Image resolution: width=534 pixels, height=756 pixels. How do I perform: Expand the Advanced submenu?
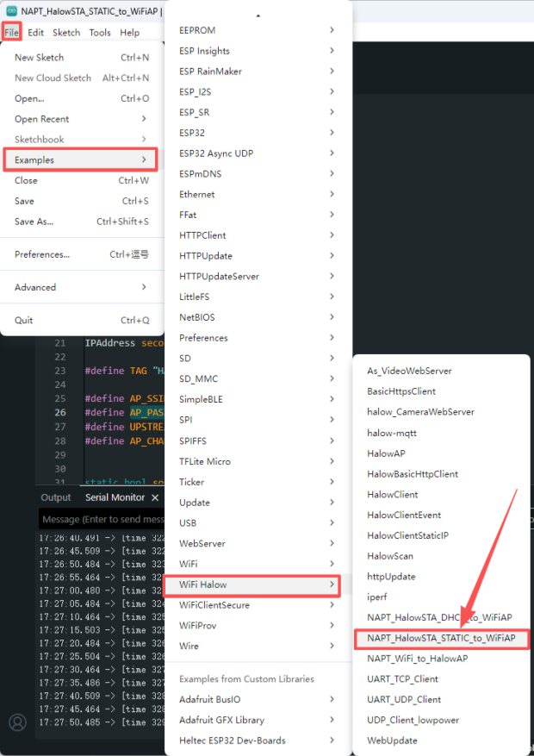(82, 287)
